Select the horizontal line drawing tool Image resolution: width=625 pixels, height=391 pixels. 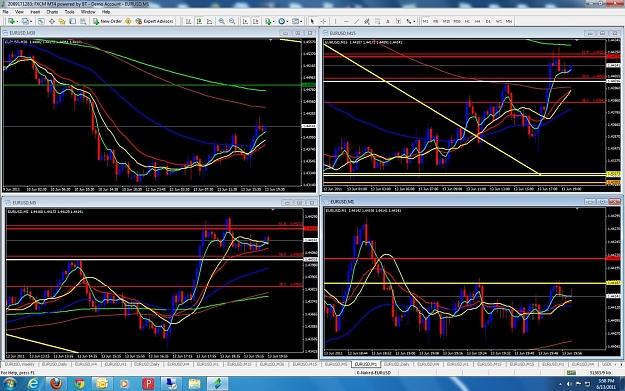click(x=346, y=21)
